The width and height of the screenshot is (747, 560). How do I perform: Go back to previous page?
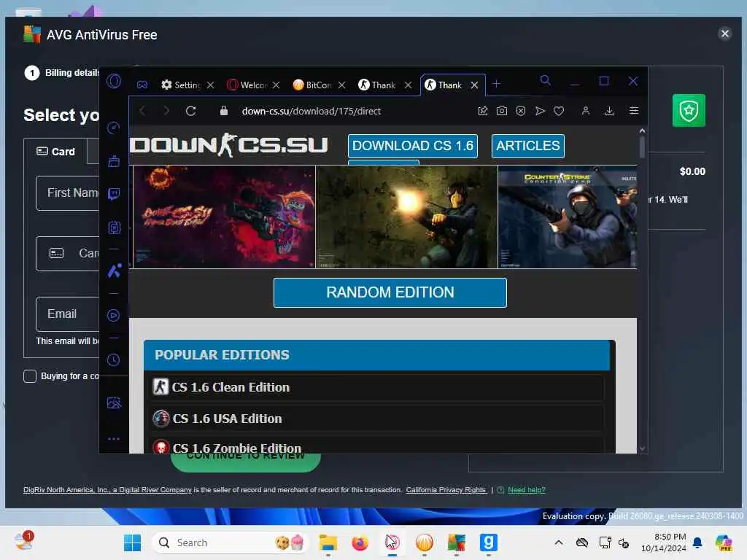point(142,111)
